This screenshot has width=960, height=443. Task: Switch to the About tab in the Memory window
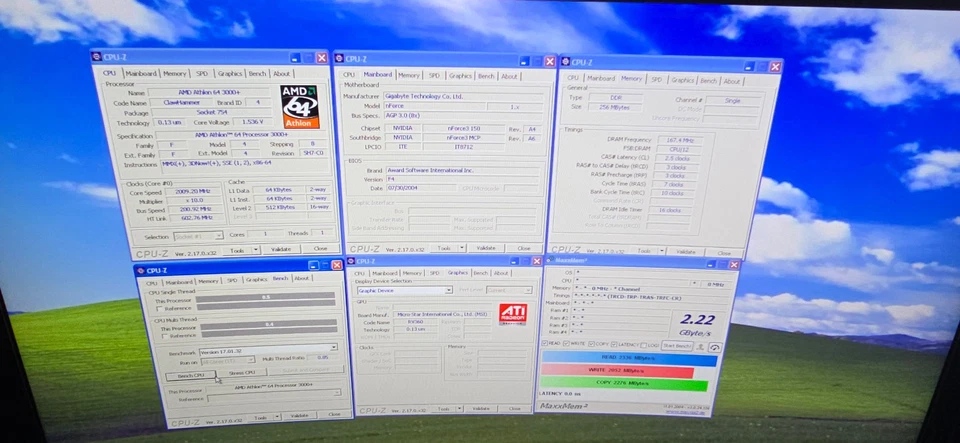tap(732, 81)
